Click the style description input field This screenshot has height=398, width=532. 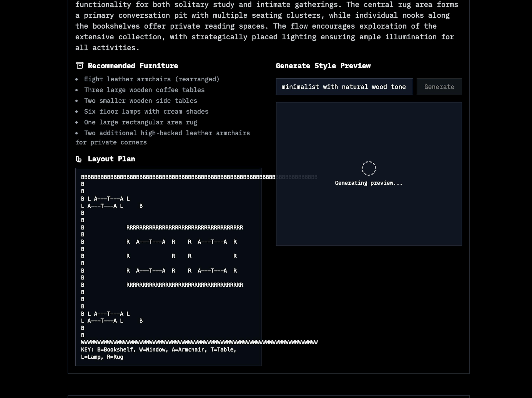click(x=344, y=87)
